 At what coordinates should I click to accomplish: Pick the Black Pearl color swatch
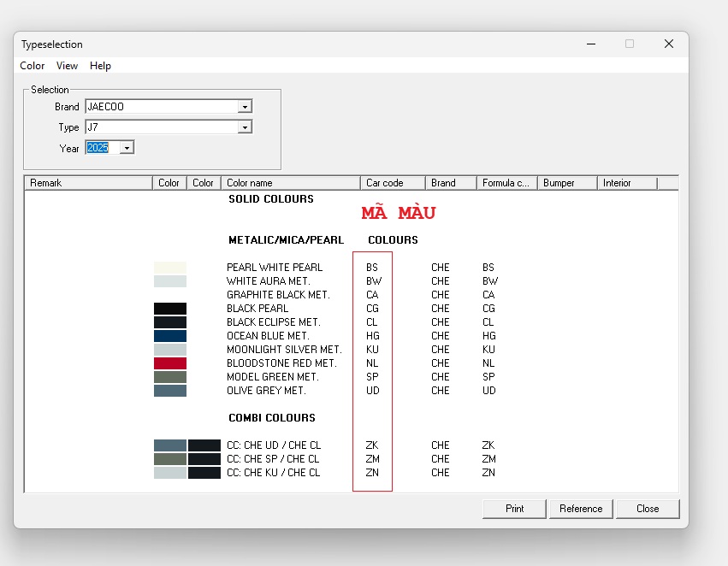coord(170,309)
